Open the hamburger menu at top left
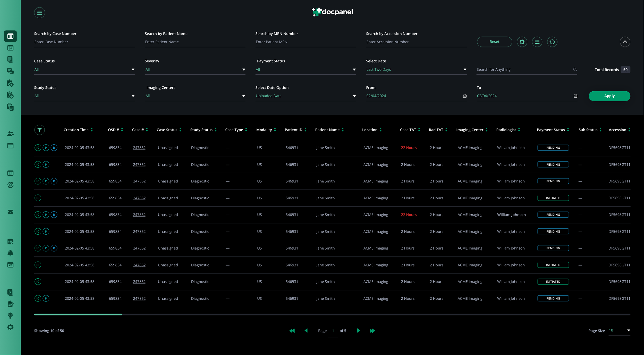The height and width of the screenshot is (355, 644). (39, 13)
